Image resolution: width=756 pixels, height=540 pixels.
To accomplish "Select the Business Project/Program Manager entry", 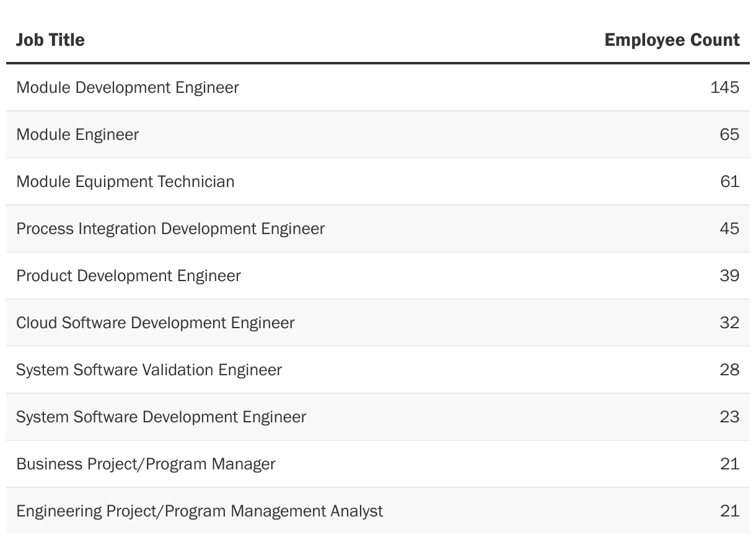I will pos(146,464).
